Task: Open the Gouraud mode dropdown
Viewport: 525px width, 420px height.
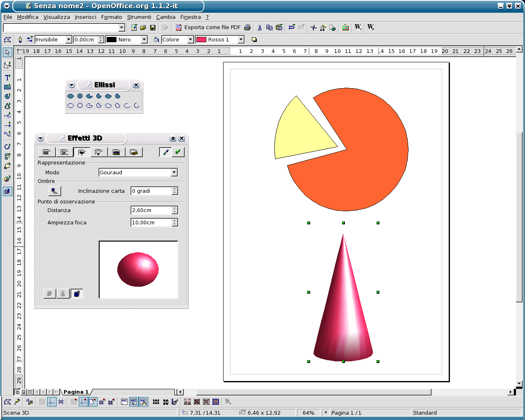Action: coord(174,173)
